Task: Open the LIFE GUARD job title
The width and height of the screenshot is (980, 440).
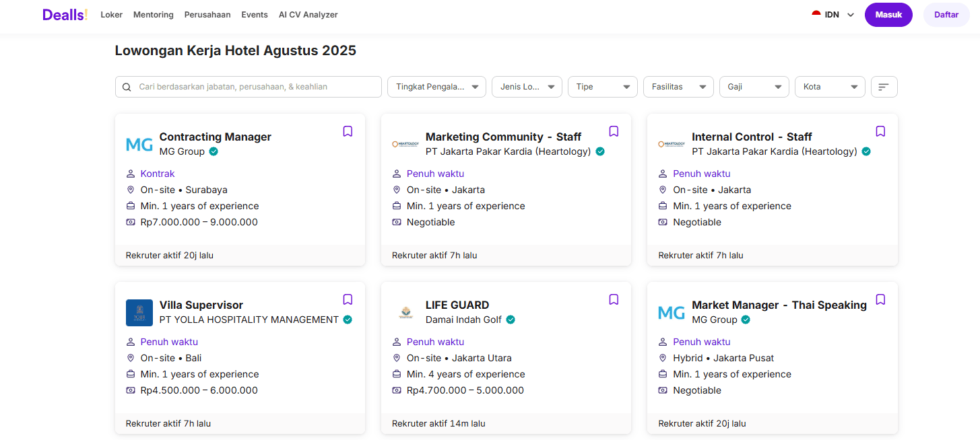Action: tap(457, 305)
